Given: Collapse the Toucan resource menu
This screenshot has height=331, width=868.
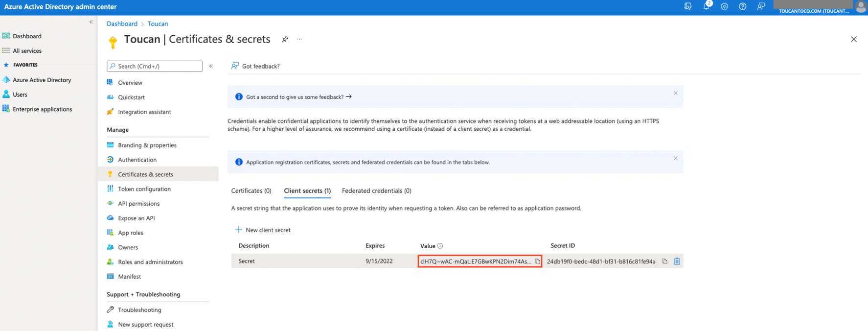Looking at the screenshot, I should 211,66.
